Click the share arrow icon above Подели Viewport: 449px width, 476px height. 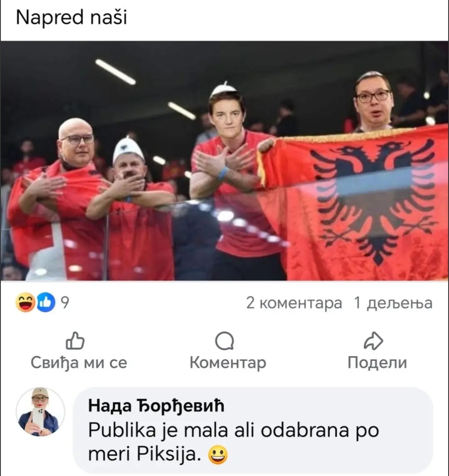tap(373, 341)
